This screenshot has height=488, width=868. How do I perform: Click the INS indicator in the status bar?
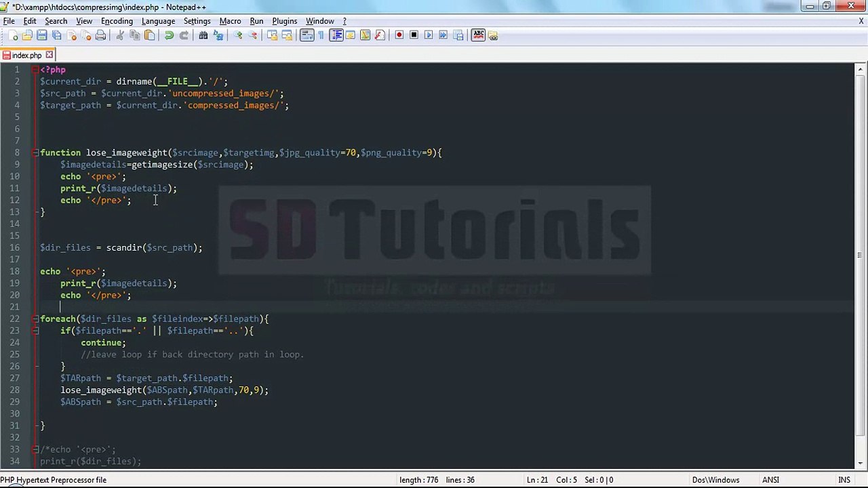tap(844, 480)
